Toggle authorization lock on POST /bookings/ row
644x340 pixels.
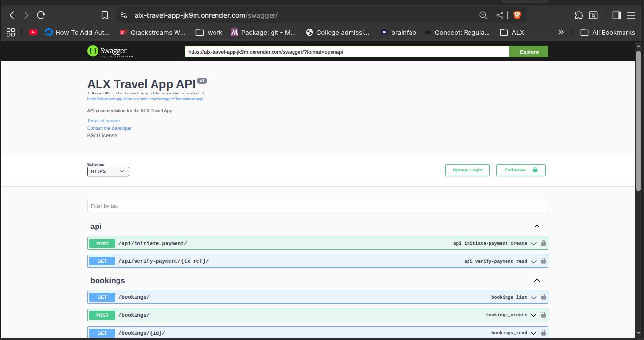coord(543,315)
